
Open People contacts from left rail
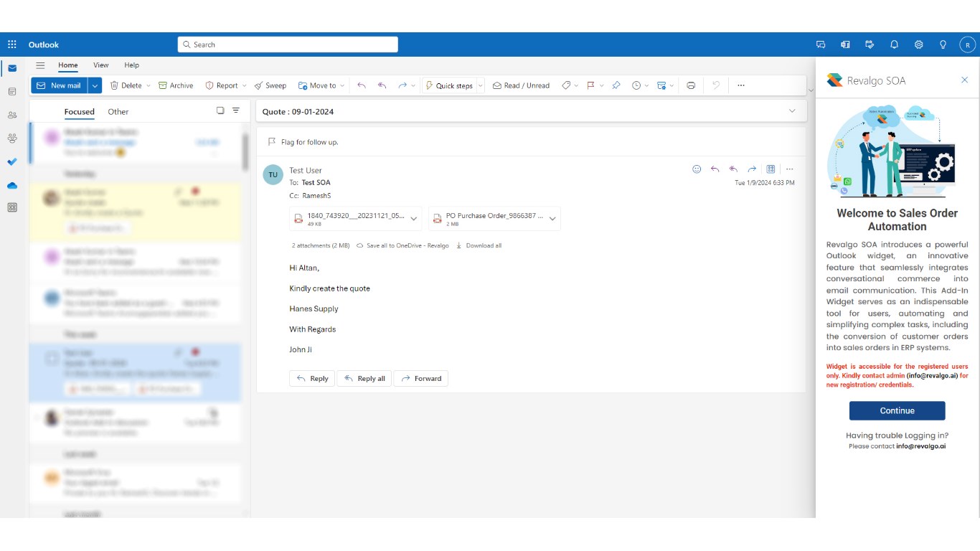[x=12, y=115]
